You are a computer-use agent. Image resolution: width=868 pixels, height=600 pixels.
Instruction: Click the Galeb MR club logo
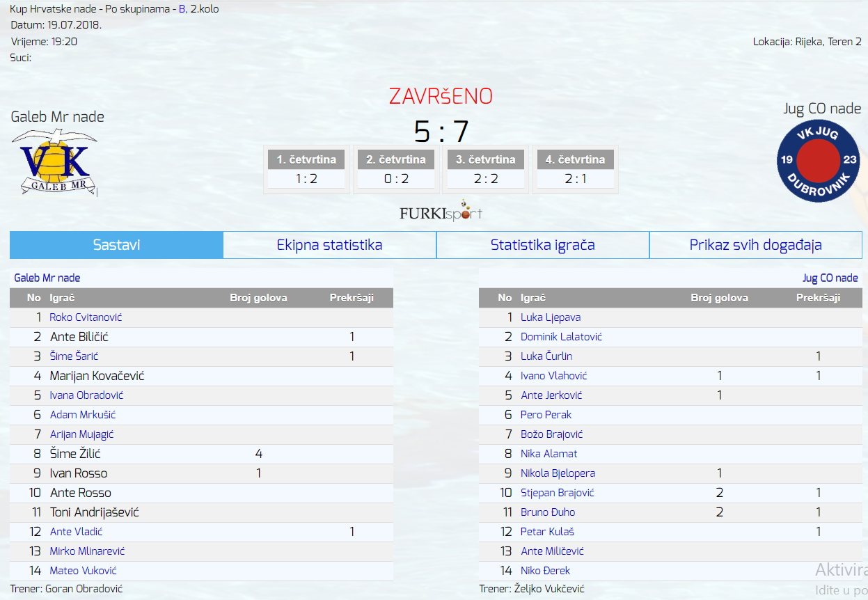tap(55, 162)
